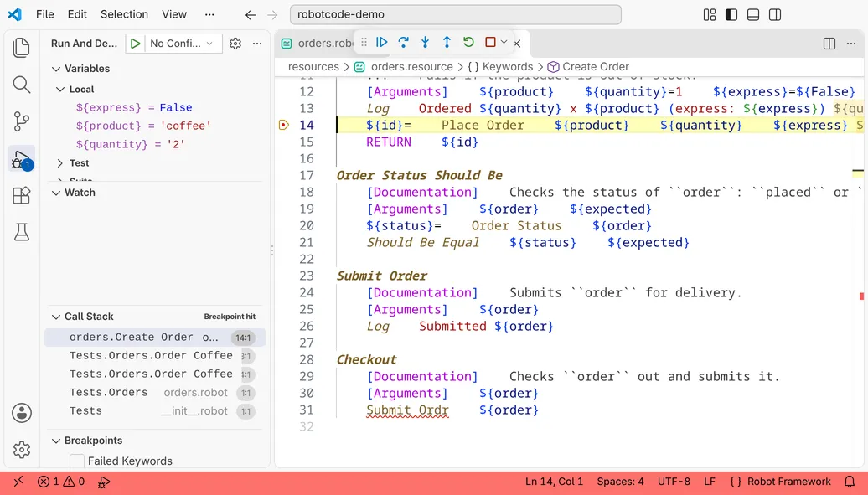868x495 pixels.
Task: Open the Run and Debug view icon
Action: point(22,159)
